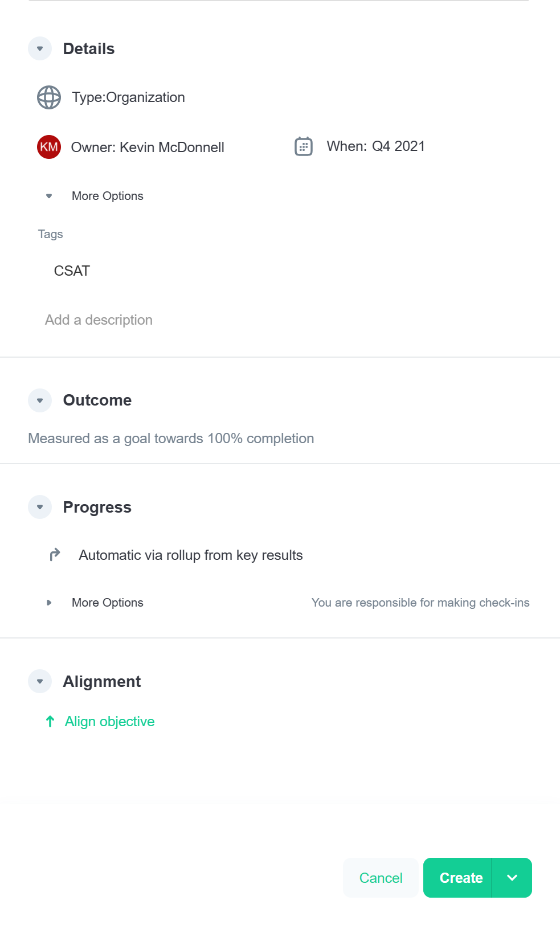Collapse the Outcome section
This screenshot has width=560, height=925.
pos(40,400)
